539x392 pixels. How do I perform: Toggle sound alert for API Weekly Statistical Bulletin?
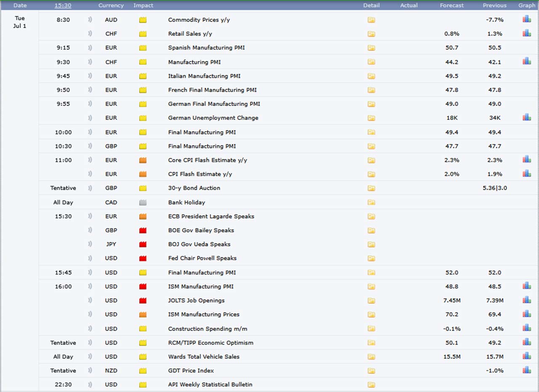tap(90, 384)
